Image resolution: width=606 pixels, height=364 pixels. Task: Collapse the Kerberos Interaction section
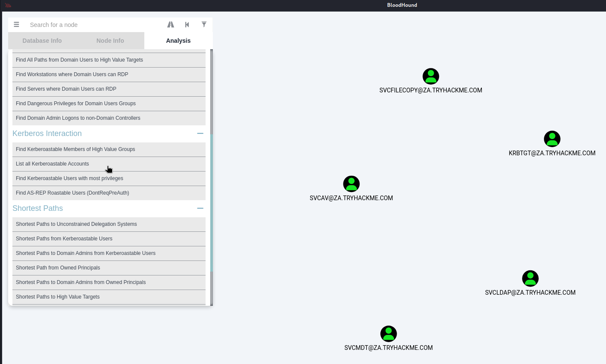200,133
